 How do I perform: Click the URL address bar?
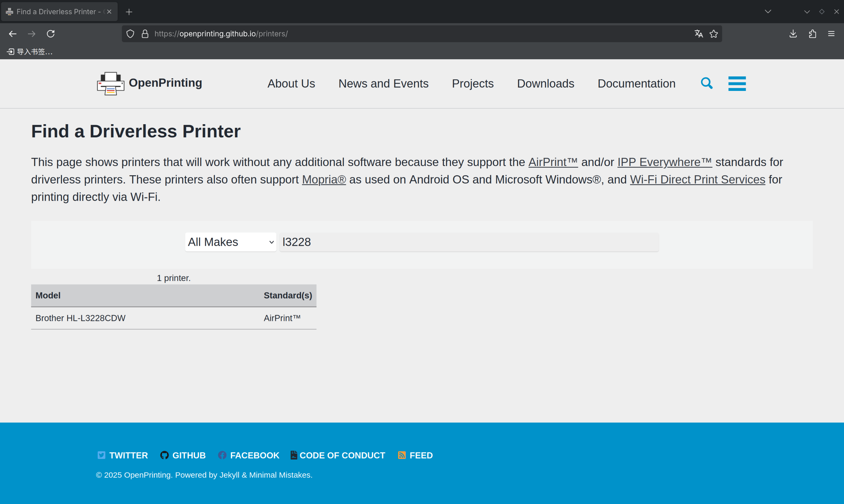[421, 34]
